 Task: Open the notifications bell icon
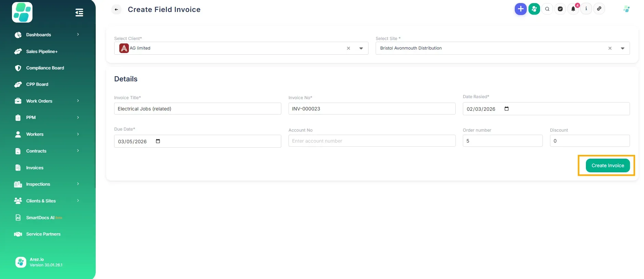(573, 9)
